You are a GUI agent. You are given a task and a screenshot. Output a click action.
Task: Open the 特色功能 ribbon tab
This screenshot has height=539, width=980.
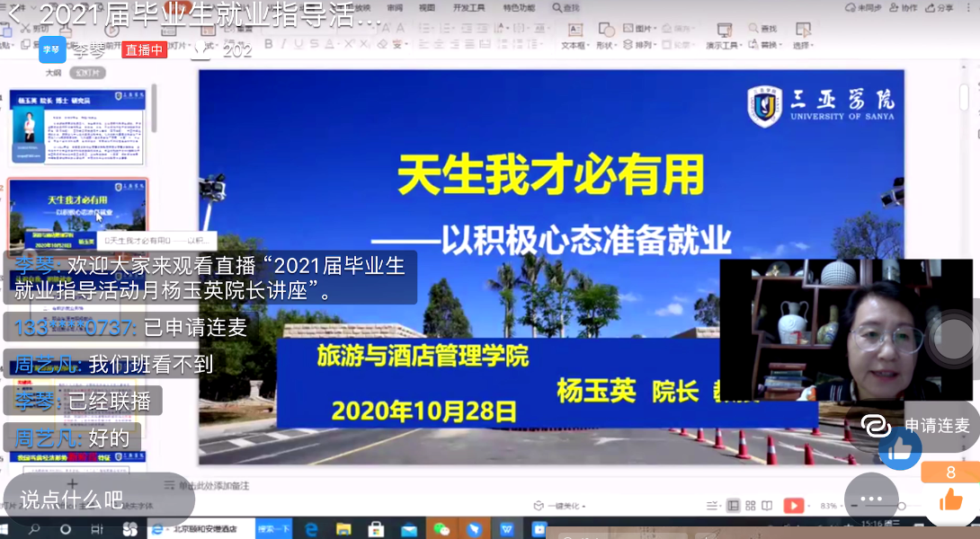pos(519,7)
